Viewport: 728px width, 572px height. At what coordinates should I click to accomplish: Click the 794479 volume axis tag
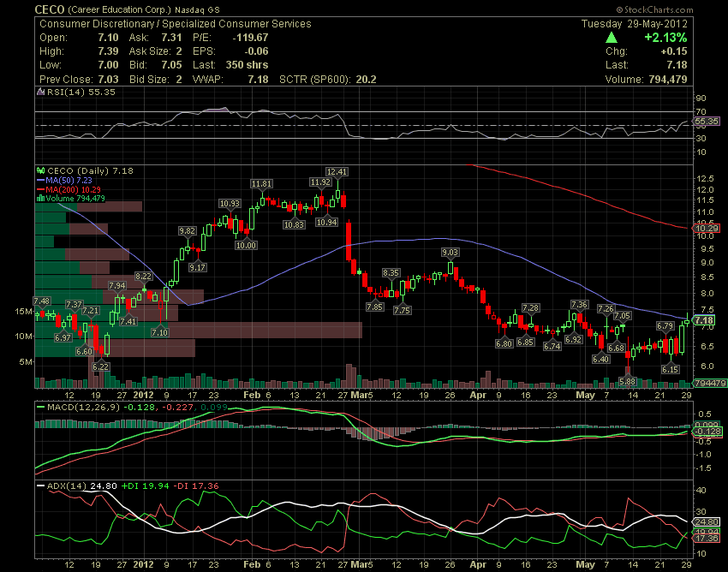pos(709,383)
